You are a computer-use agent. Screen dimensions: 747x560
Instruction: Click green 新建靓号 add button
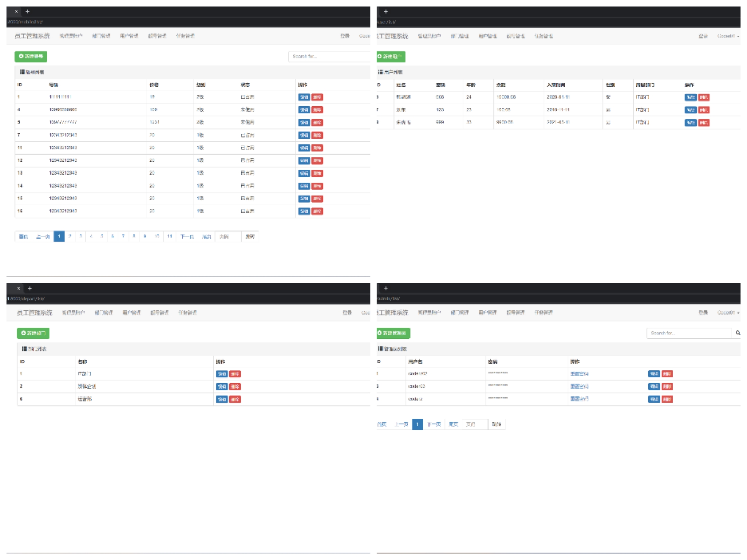click(31, 56)
